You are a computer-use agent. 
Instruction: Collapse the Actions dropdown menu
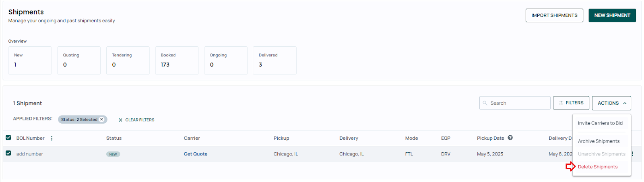611,103
